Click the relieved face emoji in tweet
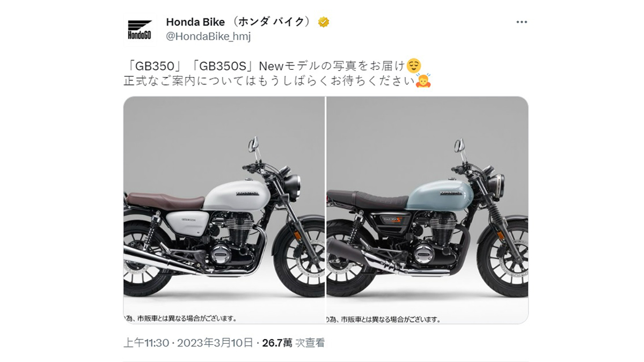The image size is (644, 362). click(x=413, y=66)
